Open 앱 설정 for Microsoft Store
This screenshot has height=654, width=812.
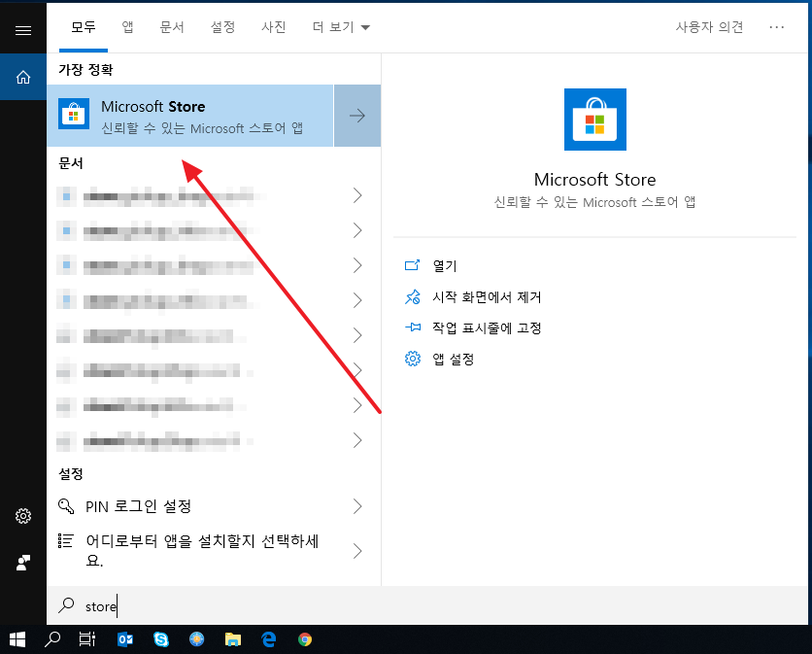(x=454, y=360)
